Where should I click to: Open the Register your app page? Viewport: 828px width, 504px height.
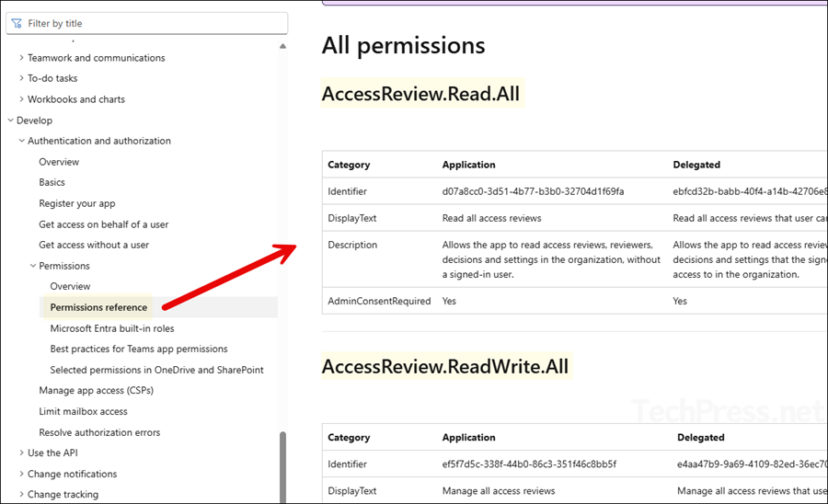click(x=77, y=203)
